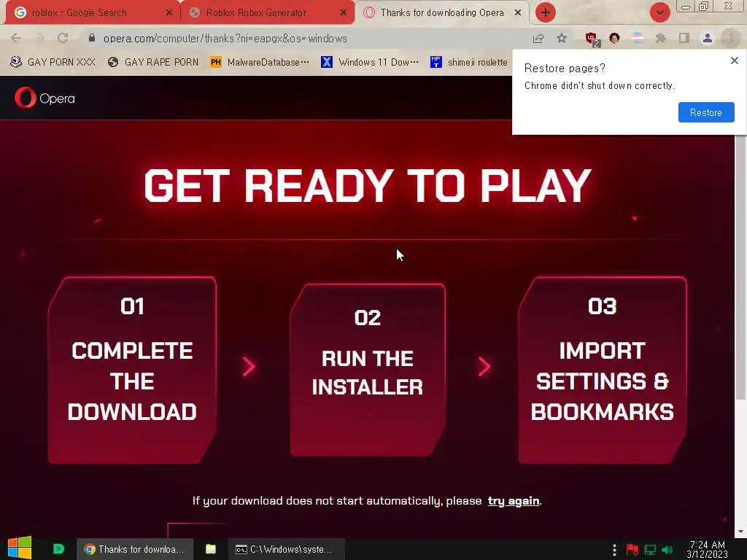Toggle the browser side panel
Image resolution: width=747 pixels, height=560 pixels.
click(684, 38)
